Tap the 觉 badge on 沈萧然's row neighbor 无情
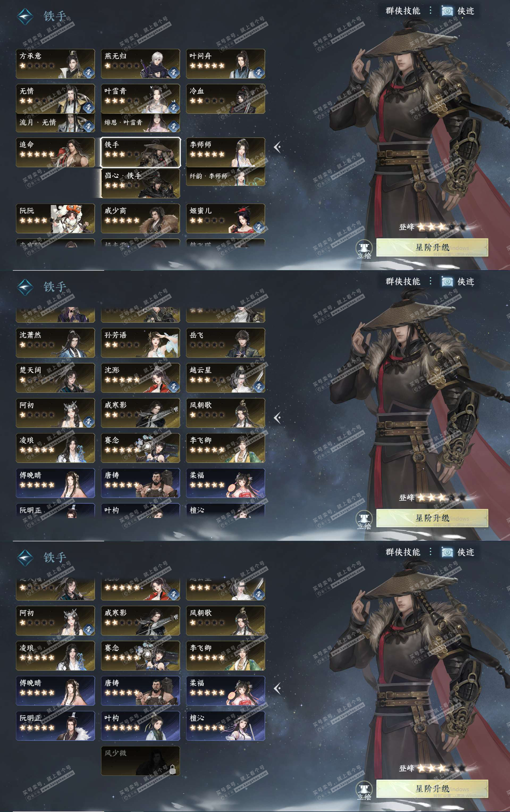Viewport: 510px width, 812px height. (x=88, y=107)
